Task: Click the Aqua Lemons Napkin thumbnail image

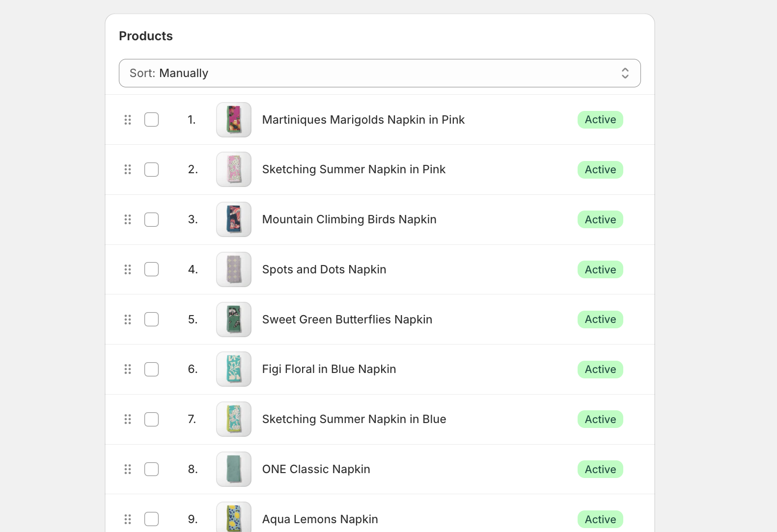Action: [234, 518]
